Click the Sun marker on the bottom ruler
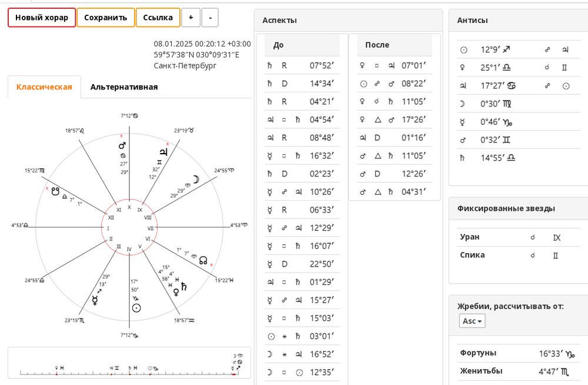 150,369
